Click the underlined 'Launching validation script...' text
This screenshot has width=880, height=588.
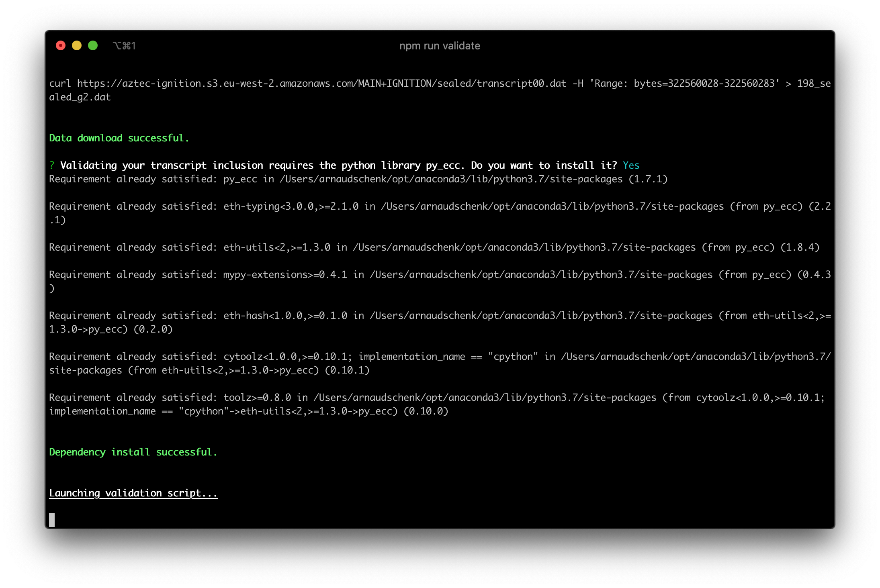133,493
